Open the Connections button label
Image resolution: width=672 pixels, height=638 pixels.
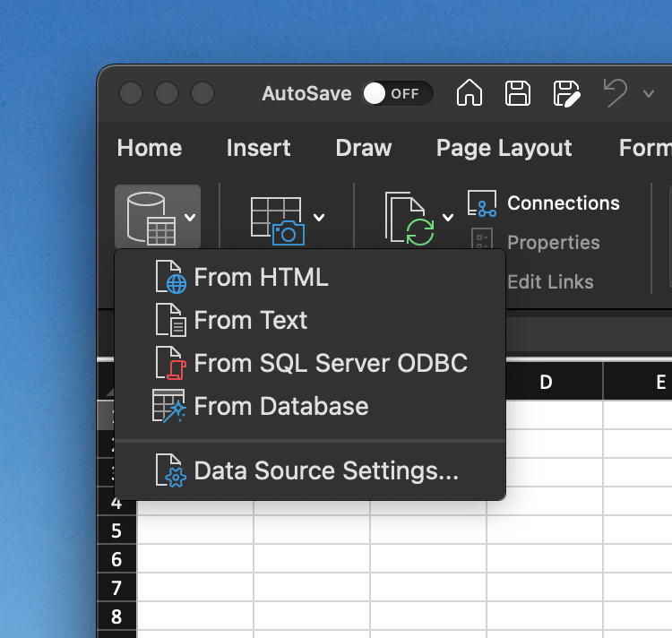point(564,203)
